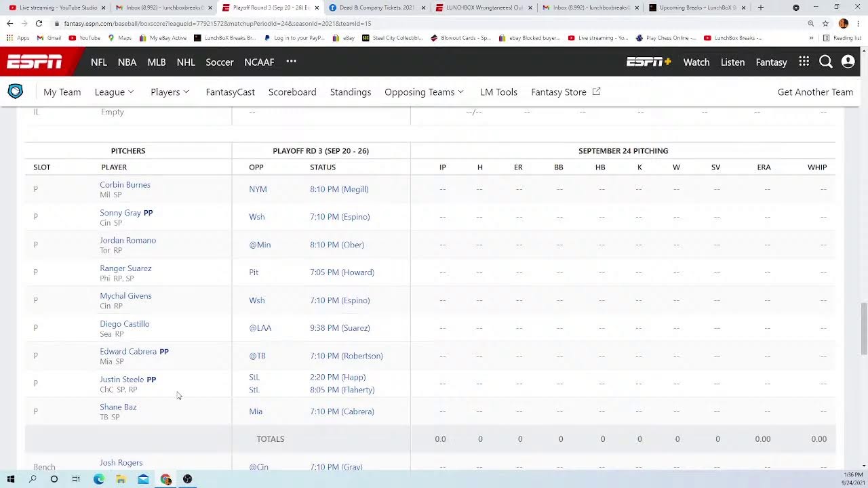Screen dimensions: 868x488
Task: Open the Standings page
Action: [351, 91]
